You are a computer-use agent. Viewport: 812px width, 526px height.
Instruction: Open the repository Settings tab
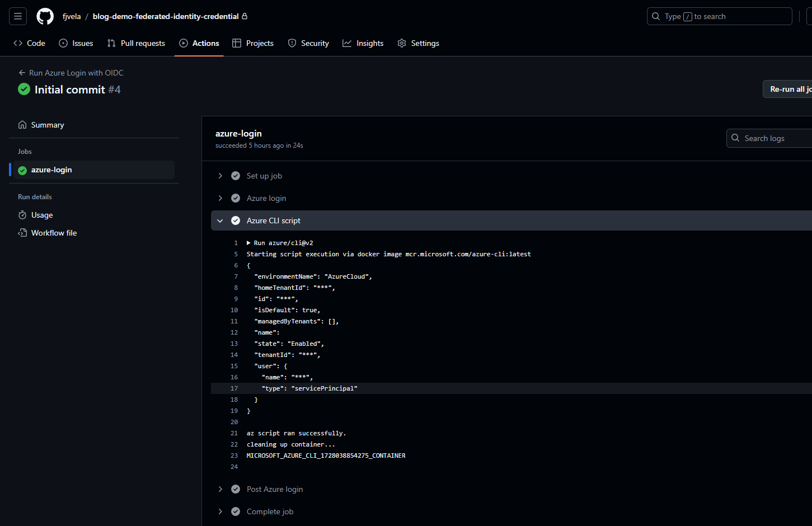point(419,43)
